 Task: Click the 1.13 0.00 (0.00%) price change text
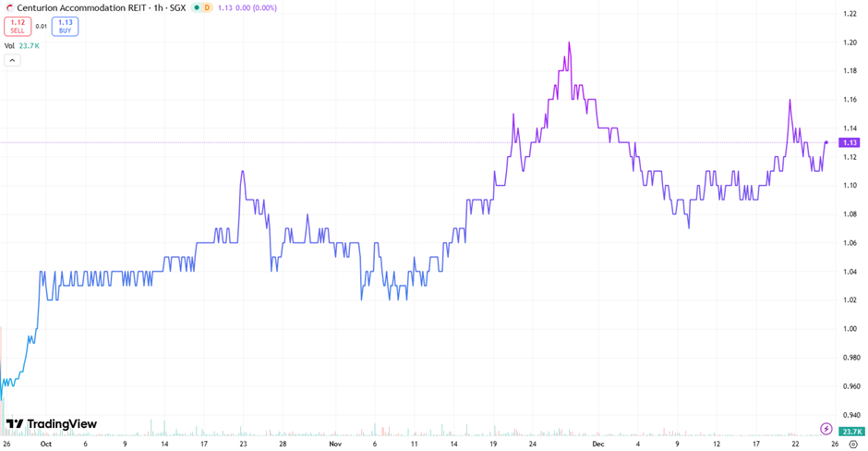click(x=247, y=7)
